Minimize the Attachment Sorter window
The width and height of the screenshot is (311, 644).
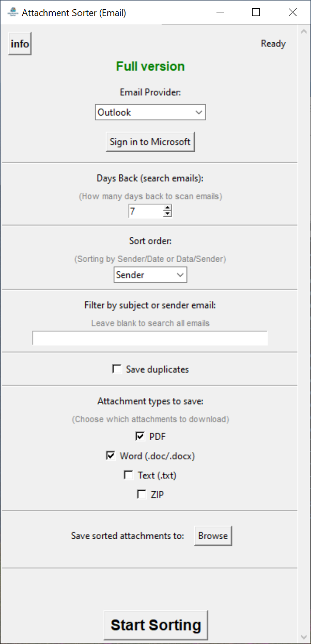[220, 12]
